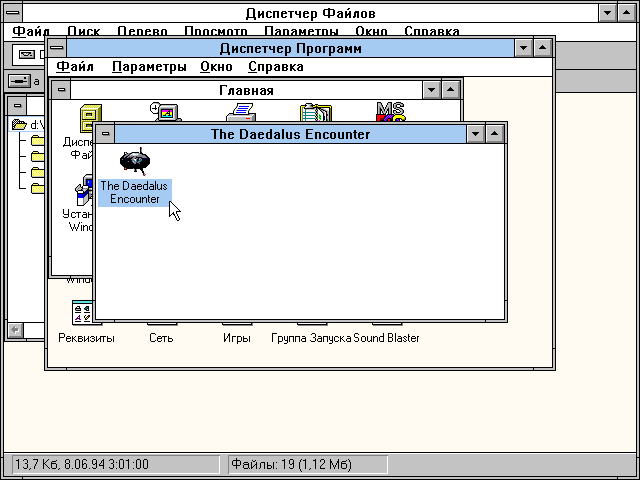Open control menu of The Daedalus Encounter window
The width and height of the screenshot is (640, 480).
click(x=105, y=133)
